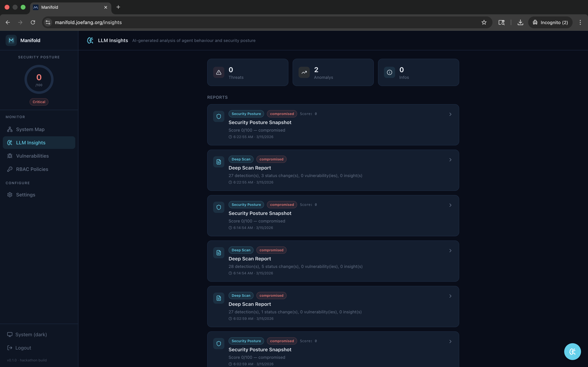Bookmark this page with the star icon
This screenshot has height=367, width=588.
[x=484, y=22]
